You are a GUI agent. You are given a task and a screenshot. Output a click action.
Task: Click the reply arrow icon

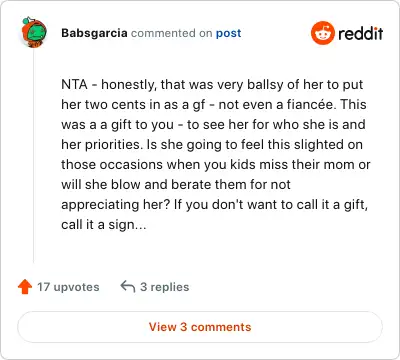point(128,286)
